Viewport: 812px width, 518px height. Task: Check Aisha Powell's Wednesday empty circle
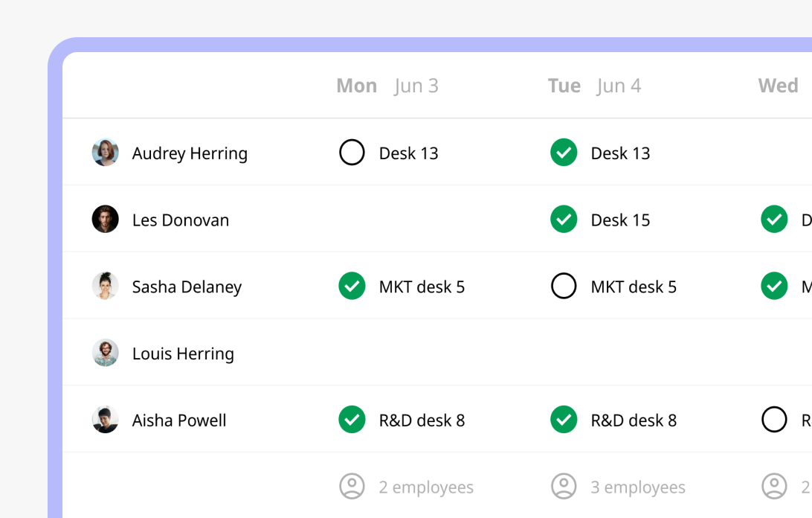[775, 420]
